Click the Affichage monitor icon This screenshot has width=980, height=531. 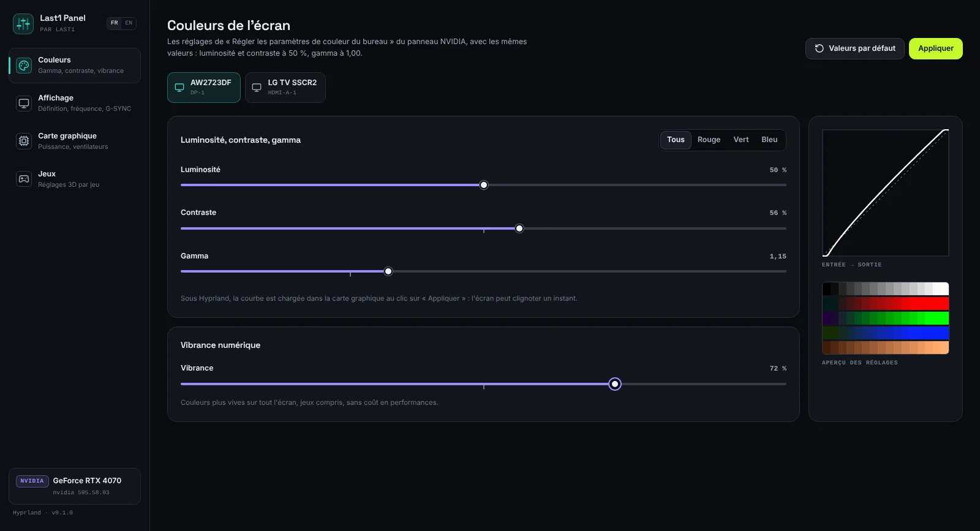click(x=24, y=104)
